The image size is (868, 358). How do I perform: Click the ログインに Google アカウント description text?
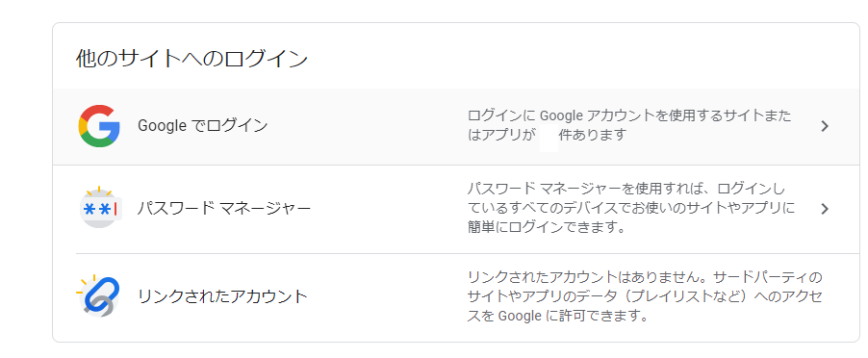pyautogui.click(x=629, y=125)
